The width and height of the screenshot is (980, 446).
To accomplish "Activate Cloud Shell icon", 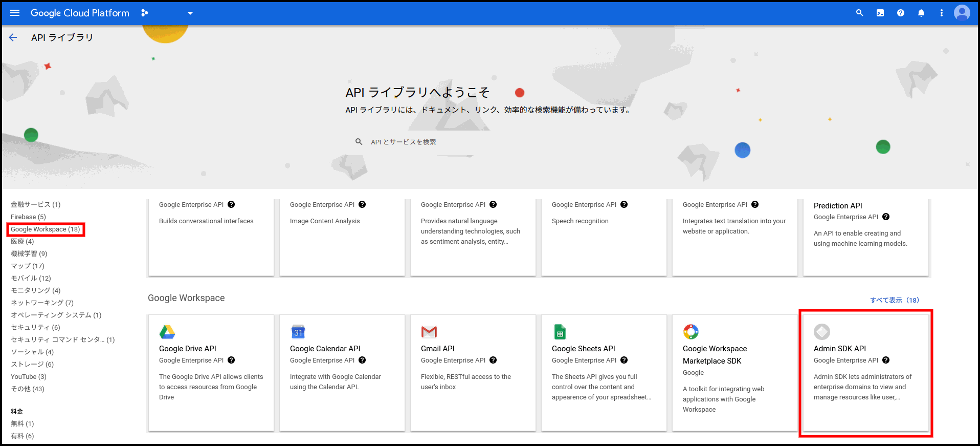I will point(880,13).
